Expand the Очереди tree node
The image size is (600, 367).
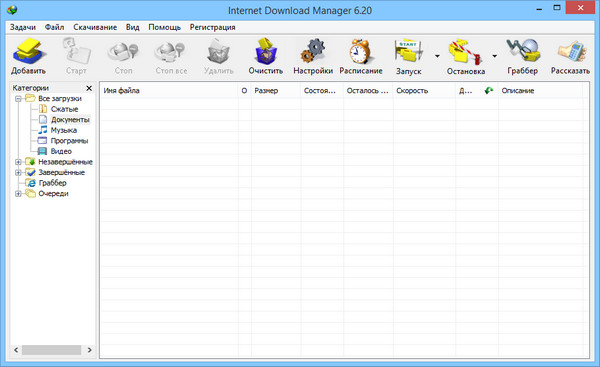18,194
